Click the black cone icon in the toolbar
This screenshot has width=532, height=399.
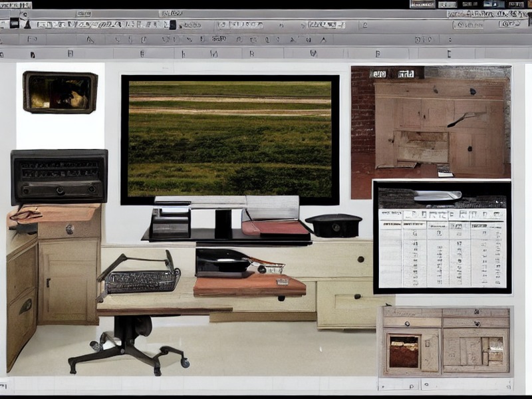click(x=27, y=24)
